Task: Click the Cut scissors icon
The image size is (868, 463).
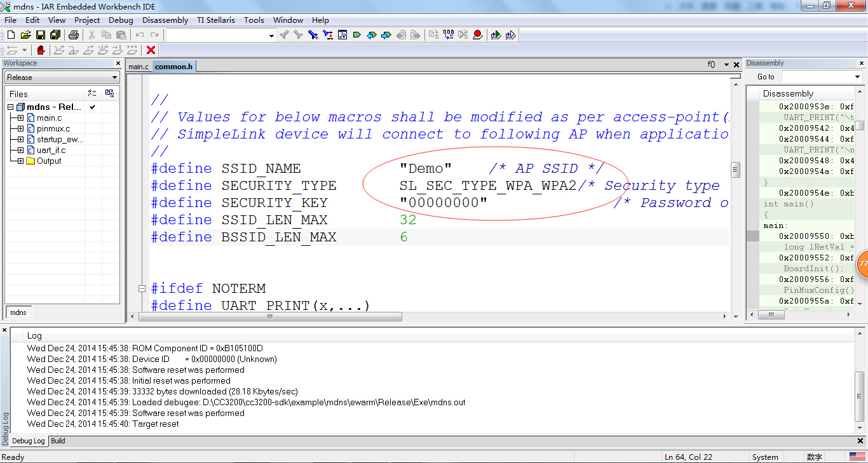Action: (x=92, y=35)
